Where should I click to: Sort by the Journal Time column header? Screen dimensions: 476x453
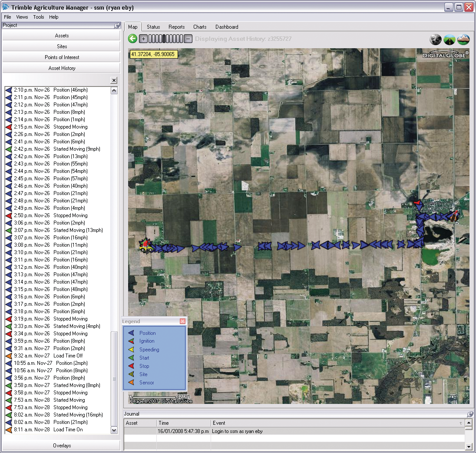[x=183, y=423]
